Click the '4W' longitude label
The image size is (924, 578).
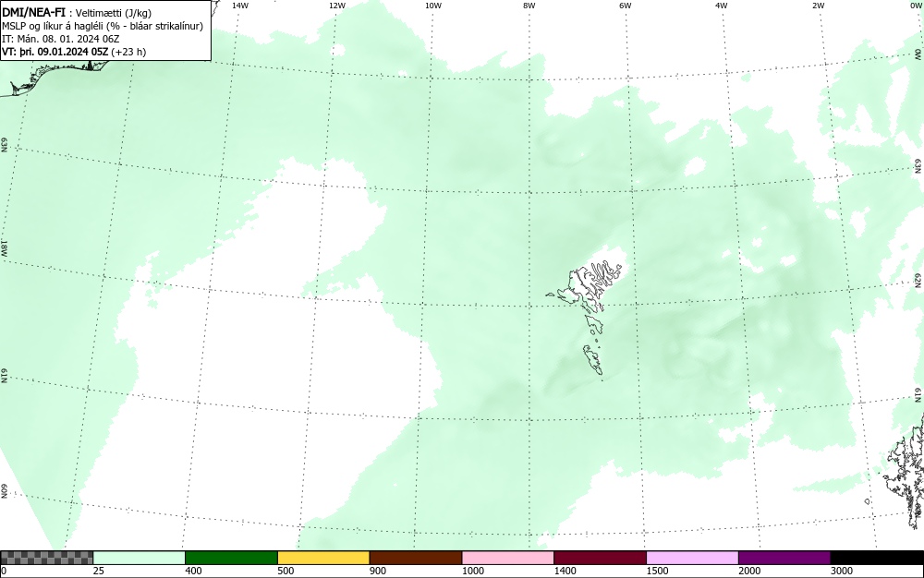722,6
